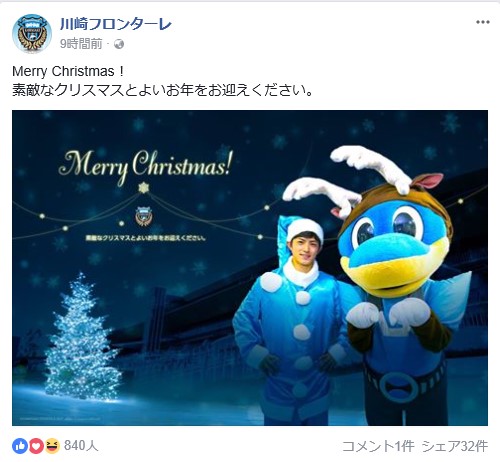Screen dimensions: 500x462
Task: Click the 9時間前 timestamp link
Action: 81,44
